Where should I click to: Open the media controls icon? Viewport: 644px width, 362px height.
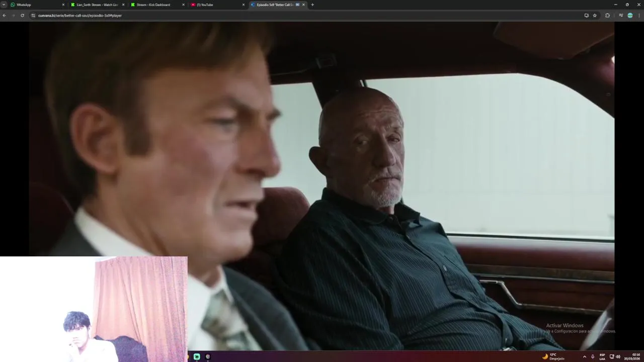[621, 16]
